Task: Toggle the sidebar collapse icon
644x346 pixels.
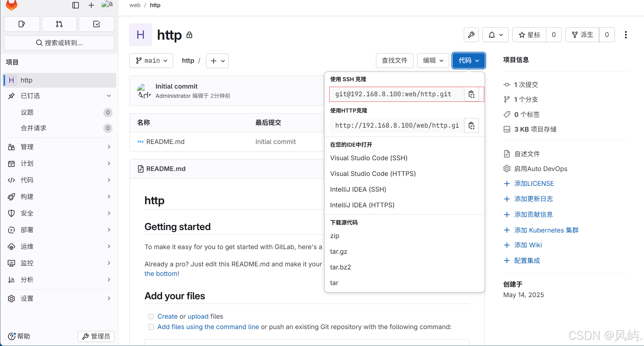Action: pyautogui.click(x=76, y=5)
